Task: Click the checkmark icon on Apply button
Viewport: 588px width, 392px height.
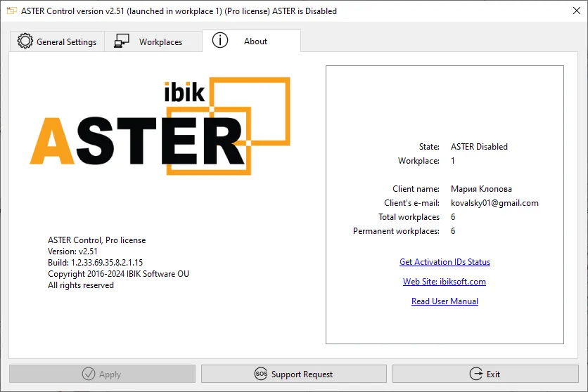Action: pos(89,374)
